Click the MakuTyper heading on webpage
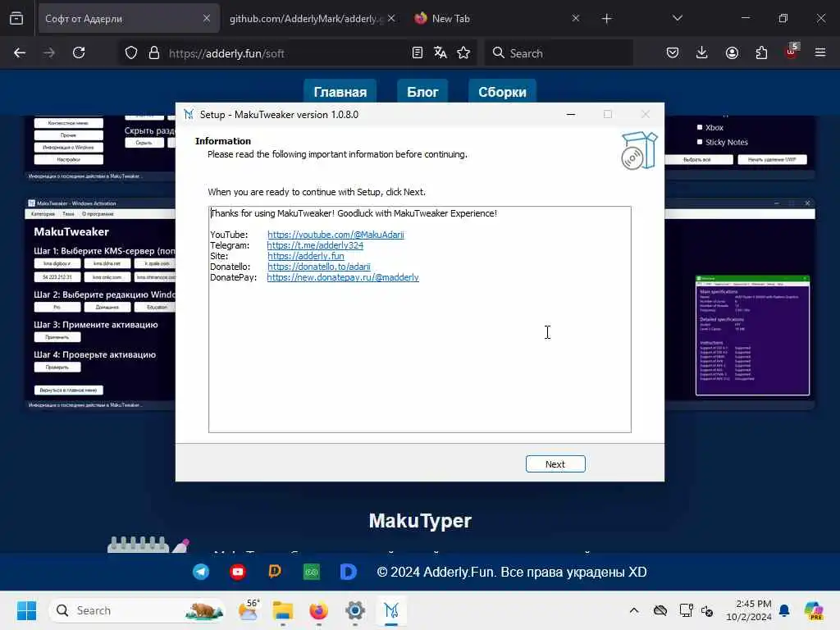Screen dimensions: 840x630 tap(420, 521)
